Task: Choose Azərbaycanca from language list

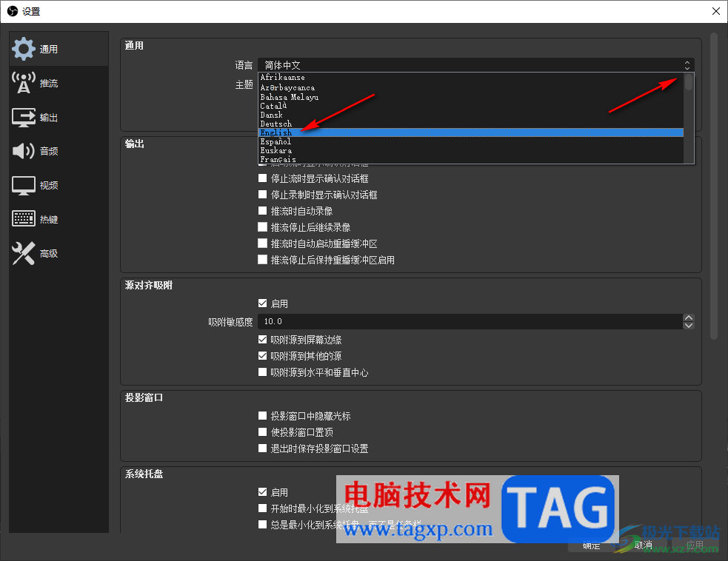Action: [471, 87]
